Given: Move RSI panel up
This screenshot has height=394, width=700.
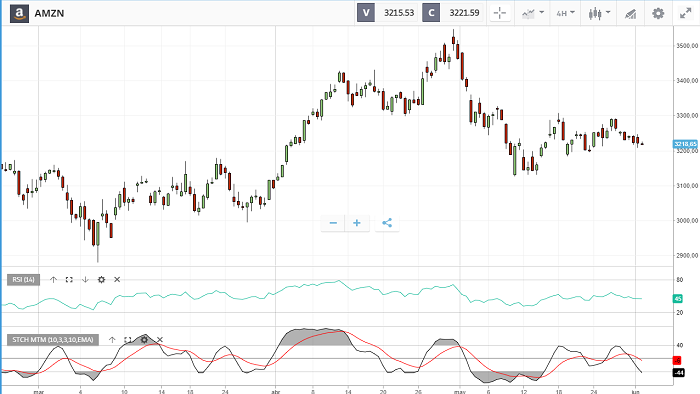Looking at the screenshot, I should tap(54, 280).
